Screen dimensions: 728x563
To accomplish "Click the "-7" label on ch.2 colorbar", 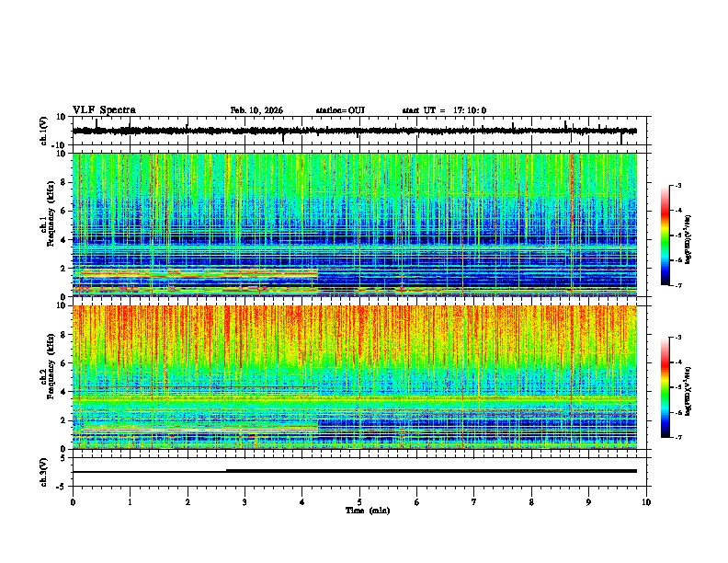I will tap(678, 437).
